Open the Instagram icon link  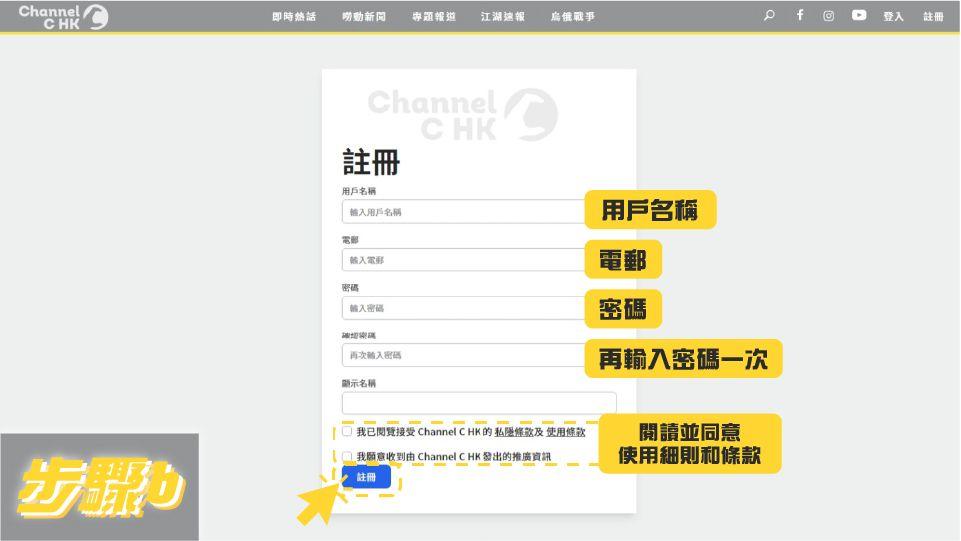point(829,16)
